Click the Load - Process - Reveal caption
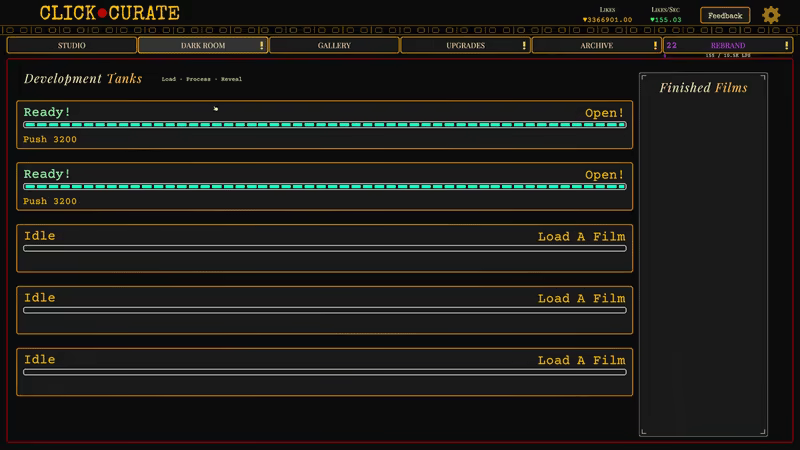 tap(202, 79)
